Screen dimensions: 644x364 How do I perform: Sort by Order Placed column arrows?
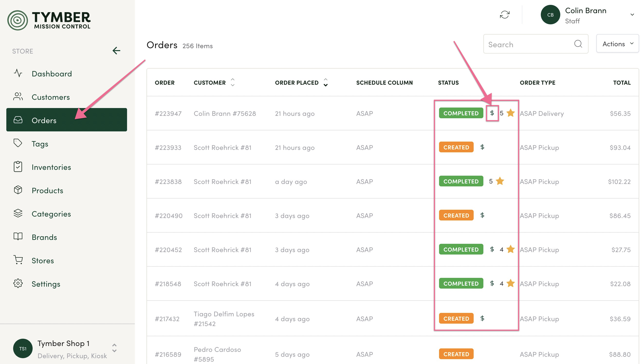click(x=326, y=82)
